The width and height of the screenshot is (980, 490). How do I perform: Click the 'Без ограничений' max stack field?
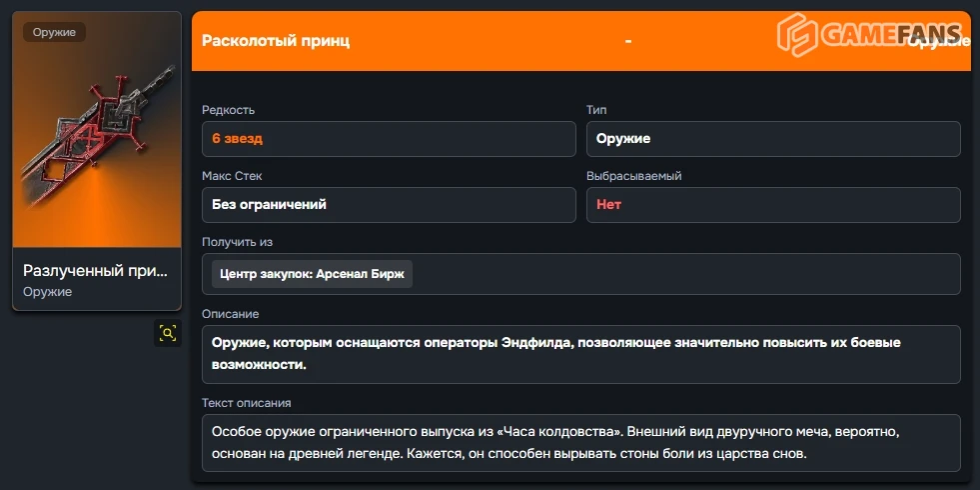pos(389,205)
